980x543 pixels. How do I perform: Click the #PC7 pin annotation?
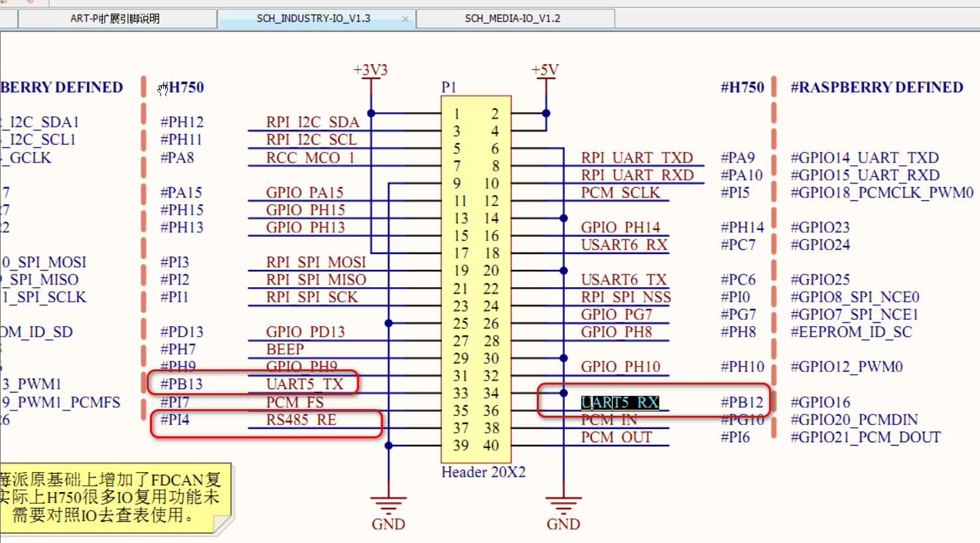coord(738,245)
